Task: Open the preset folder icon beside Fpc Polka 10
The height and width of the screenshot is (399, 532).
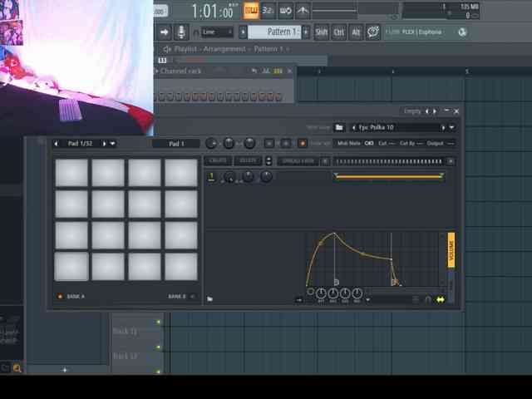Action: 339,127
